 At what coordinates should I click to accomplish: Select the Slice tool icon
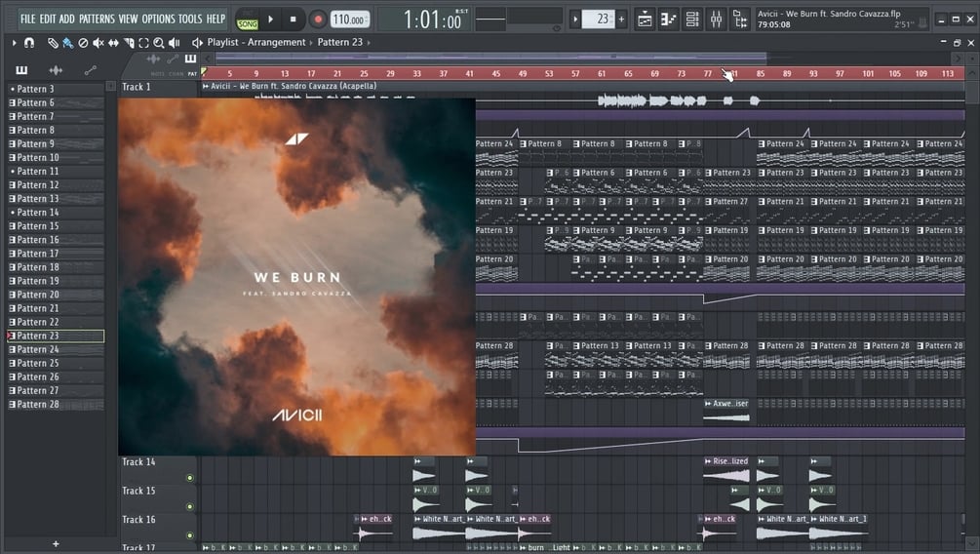(129, 43)
